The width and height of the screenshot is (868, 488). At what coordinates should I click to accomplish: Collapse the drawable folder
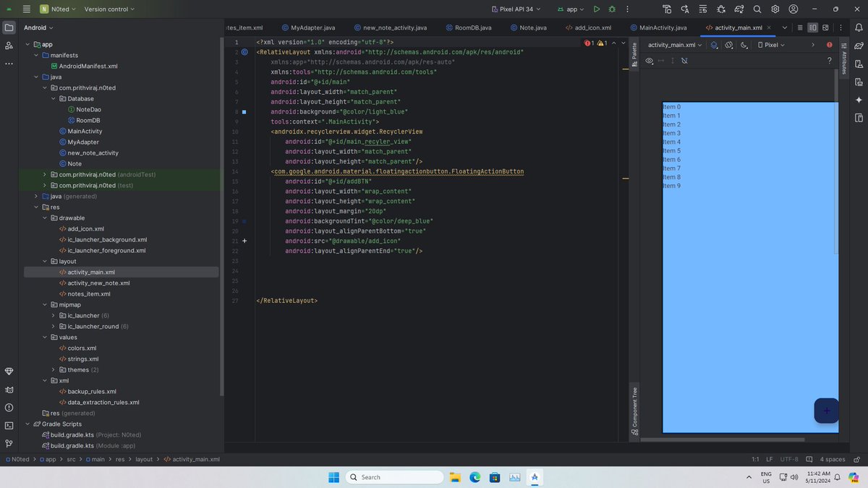(45, 218)
